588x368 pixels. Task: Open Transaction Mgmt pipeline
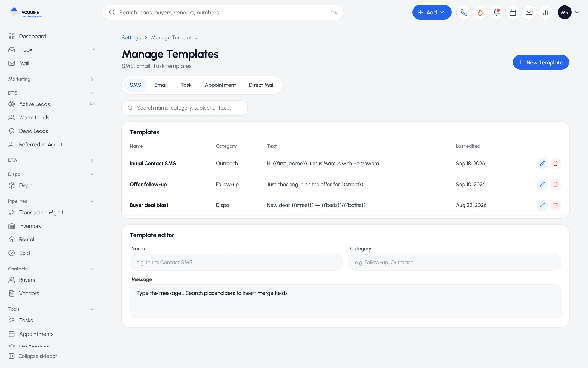click(x=52, y=212)
